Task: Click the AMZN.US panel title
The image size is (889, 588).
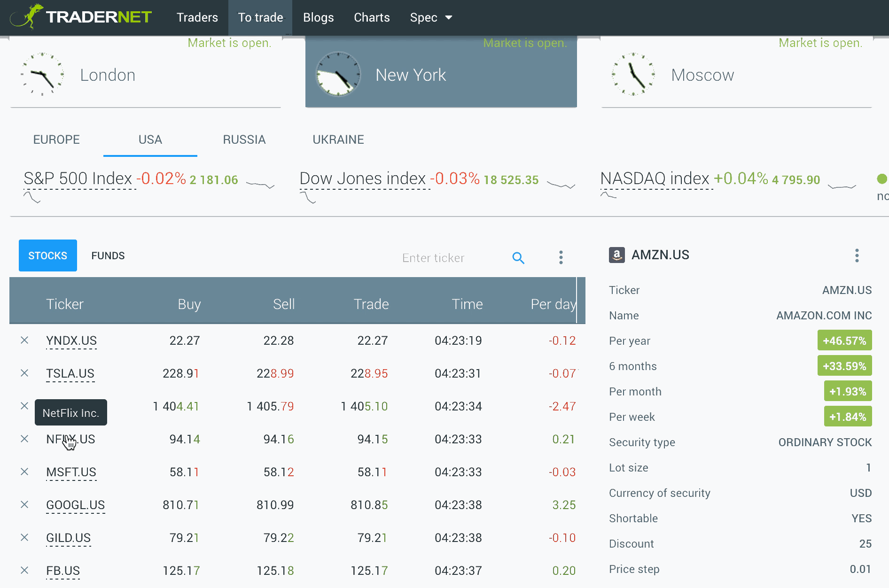Action: click(660, 255)
